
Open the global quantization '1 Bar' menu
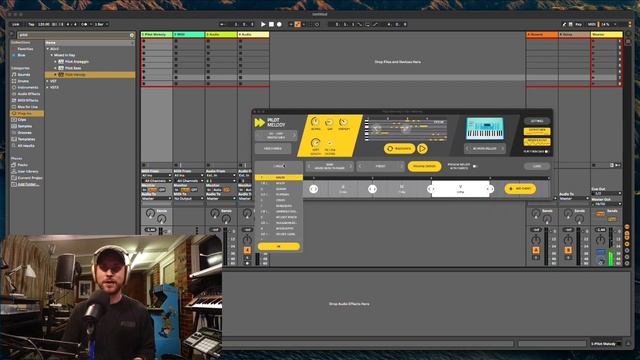coord(101,24)
